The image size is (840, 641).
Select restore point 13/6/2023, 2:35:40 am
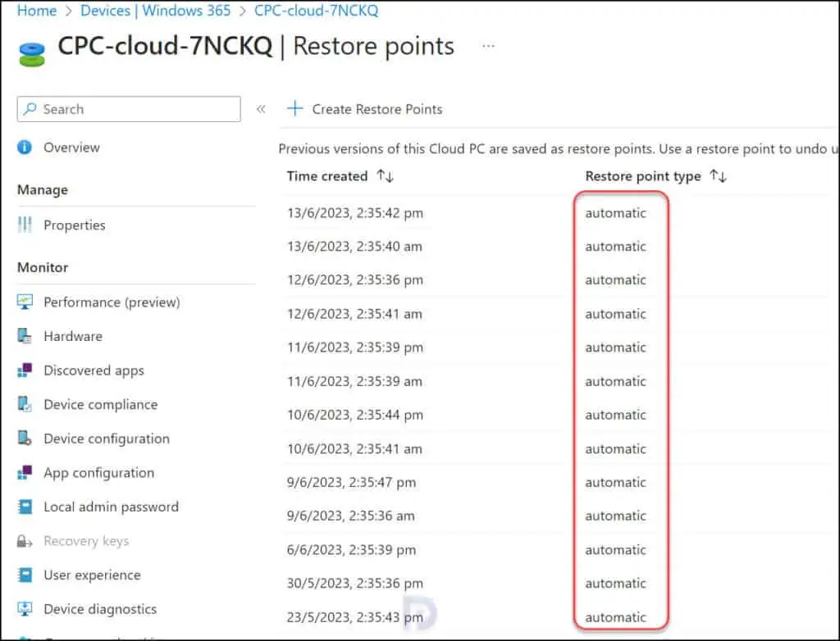[354, 247]
